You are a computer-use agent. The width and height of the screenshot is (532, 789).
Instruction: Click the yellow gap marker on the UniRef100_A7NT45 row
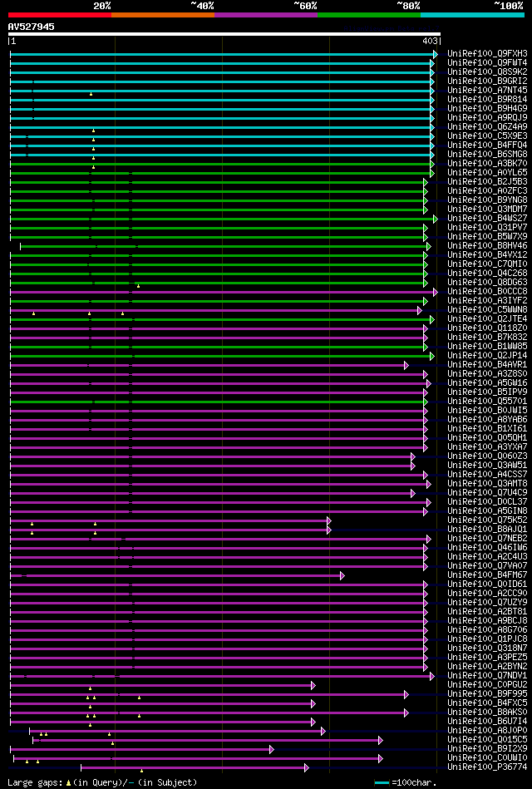click(x=91, y=94)
